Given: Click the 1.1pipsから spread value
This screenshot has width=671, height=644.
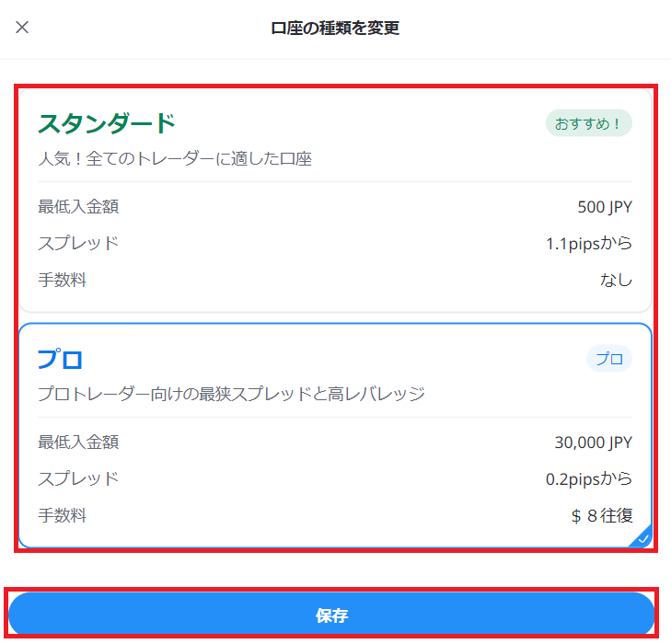Looking at the screenshot, I should coord(589,243).
